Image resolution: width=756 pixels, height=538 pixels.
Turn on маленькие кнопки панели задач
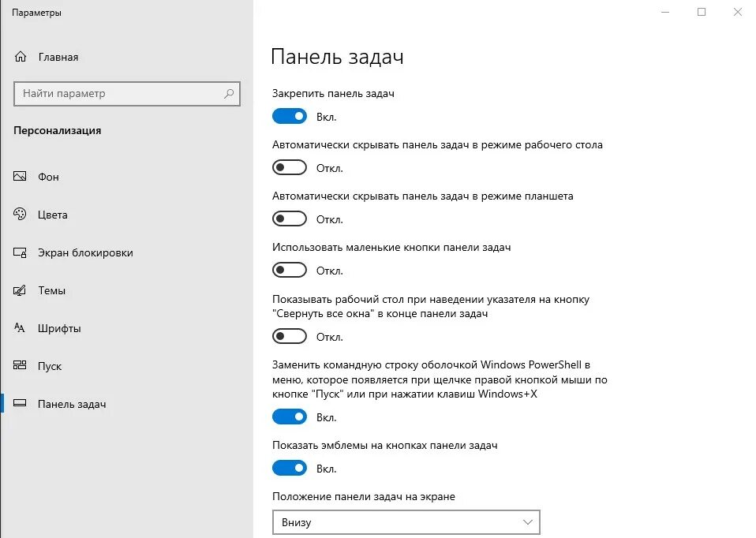(x=290, y=270)
